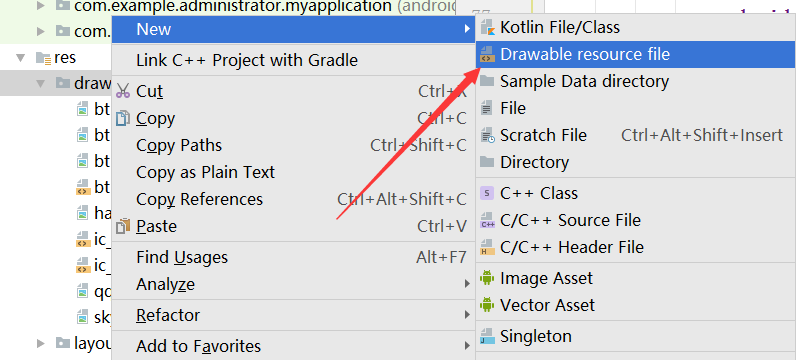Expand the layout folder arrow
796x360 pixels.
41,343
